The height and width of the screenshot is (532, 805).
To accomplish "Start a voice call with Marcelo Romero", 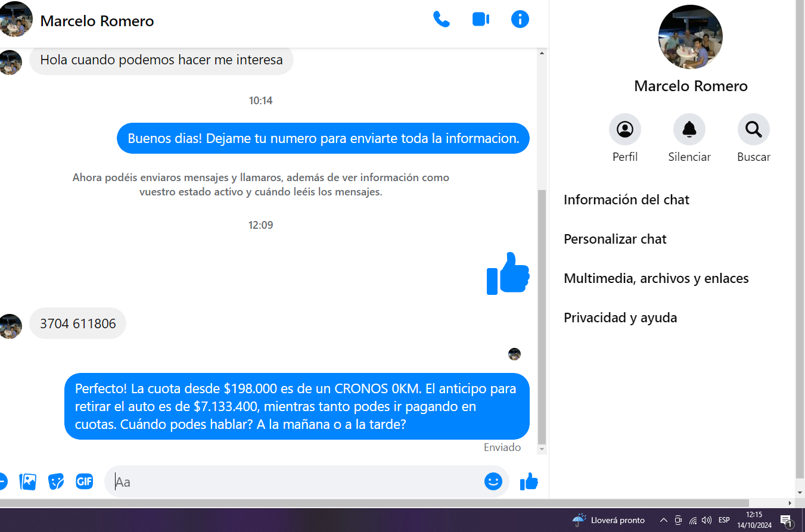I will point(441,20).
